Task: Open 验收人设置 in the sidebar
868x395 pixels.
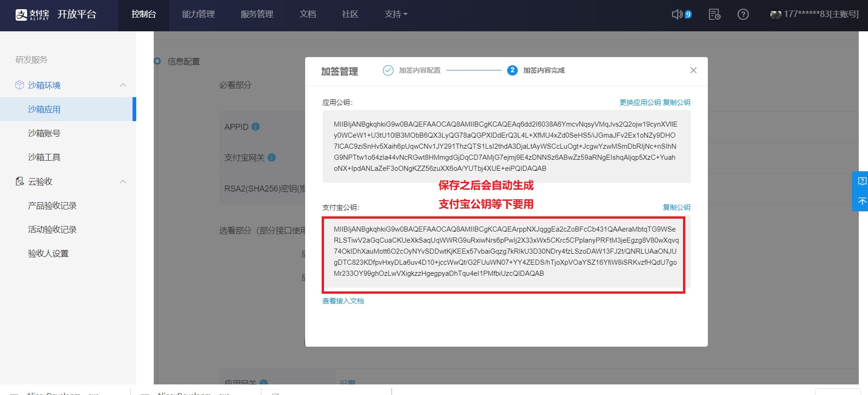Action: [x=48, y=254]
